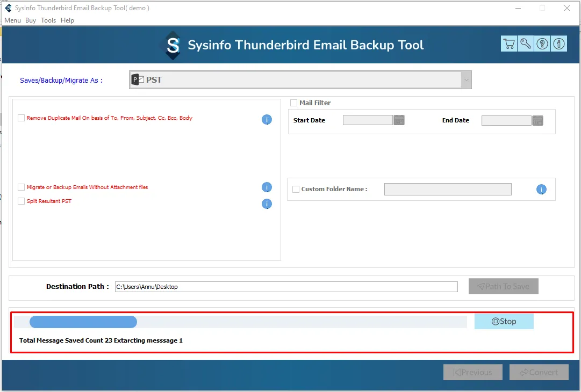
Task: Click the Path To Save button
Action: coord(503,286)
